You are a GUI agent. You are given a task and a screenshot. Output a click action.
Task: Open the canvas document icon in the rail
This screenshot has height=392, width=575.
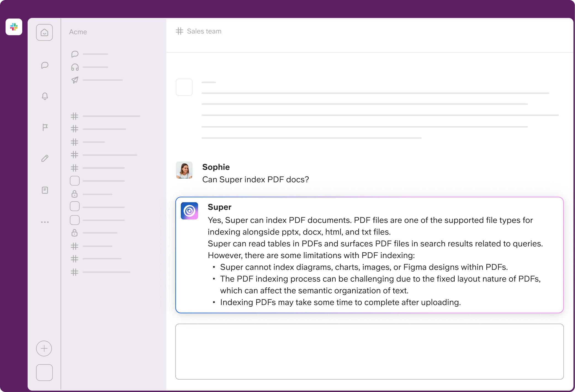(45, 190)
